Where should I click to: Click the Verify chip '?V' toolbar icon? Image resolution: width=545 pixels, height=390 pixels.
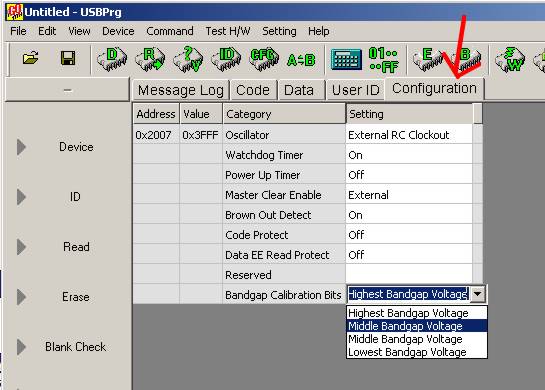point(188,59)
